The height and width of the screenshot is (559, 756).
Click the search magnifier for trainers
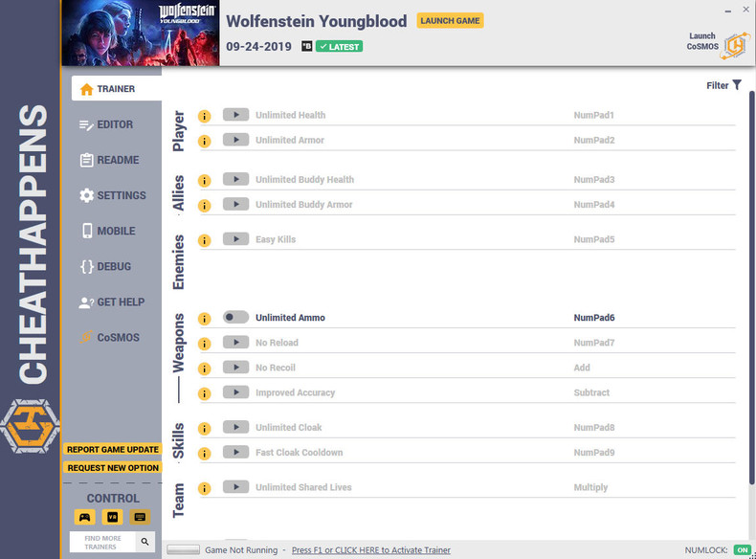pos(145,542)
